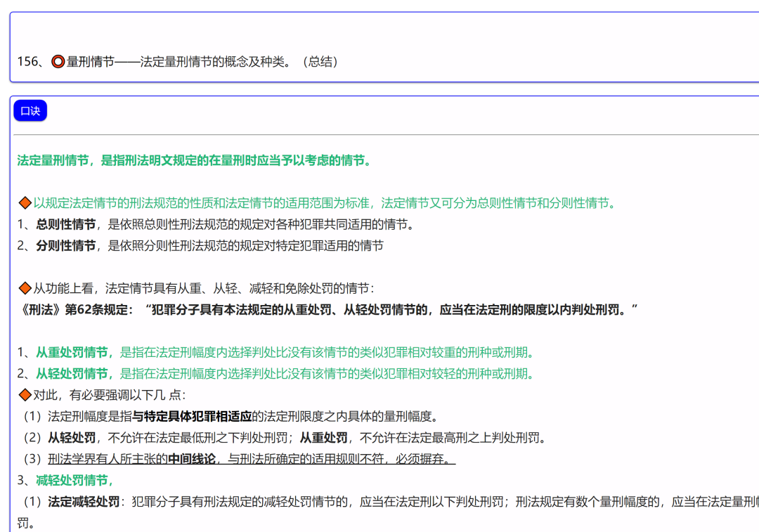Viewport: 759px width, 532px height.
Task: Click the sentence 从功能上看，法定情节具有从重
Action: coord(204,289)
